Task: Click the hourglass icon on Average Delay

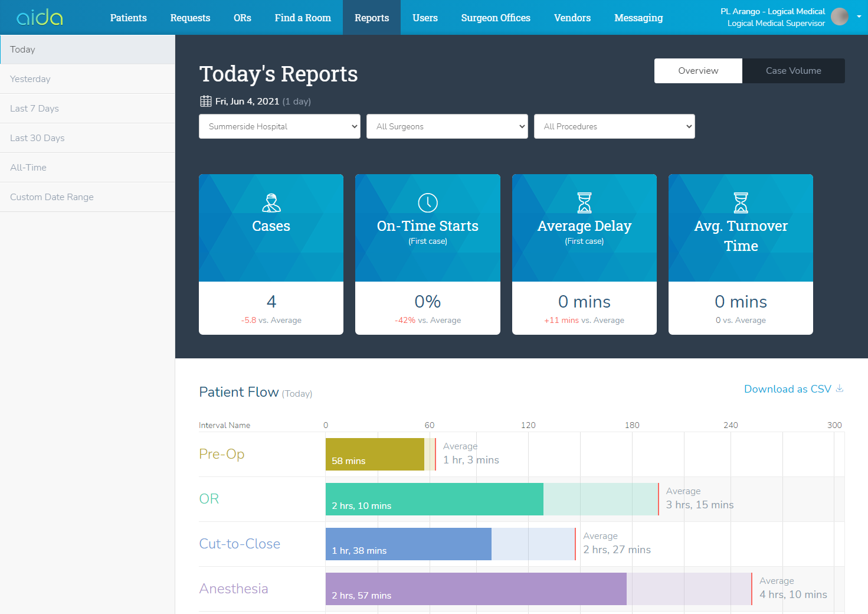Action: [x=584, y=203]
